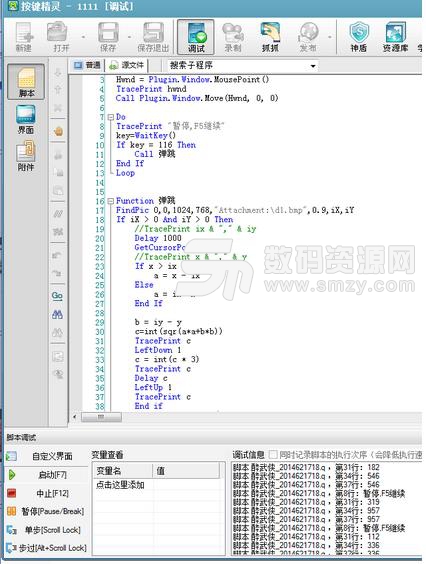Click the Go jump-to-line icon
This screenshot has width=426, height=564.
pos(57,296)
